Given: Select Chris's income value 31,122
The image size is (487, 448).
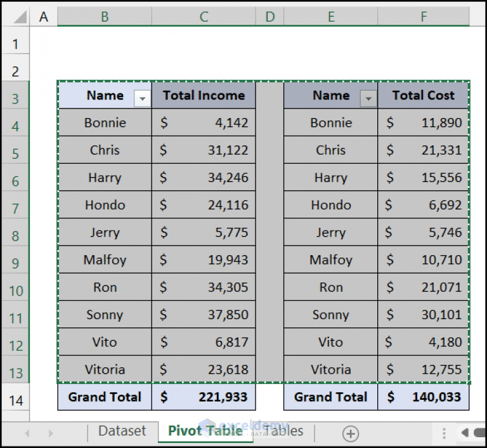Looking at the screenshot, I should coord(204,150).
